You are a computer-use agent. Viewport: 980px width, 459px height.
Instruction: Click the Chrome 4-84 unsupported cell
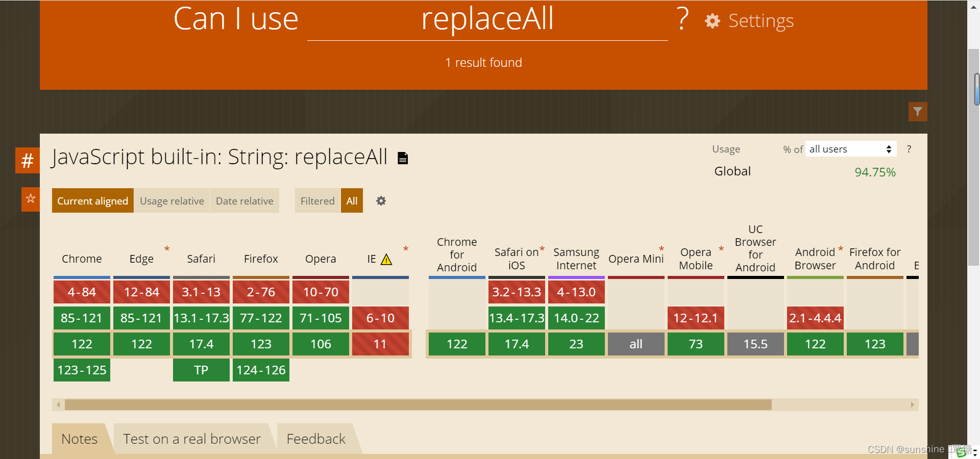pyautogui.click(x=82, y=292)
